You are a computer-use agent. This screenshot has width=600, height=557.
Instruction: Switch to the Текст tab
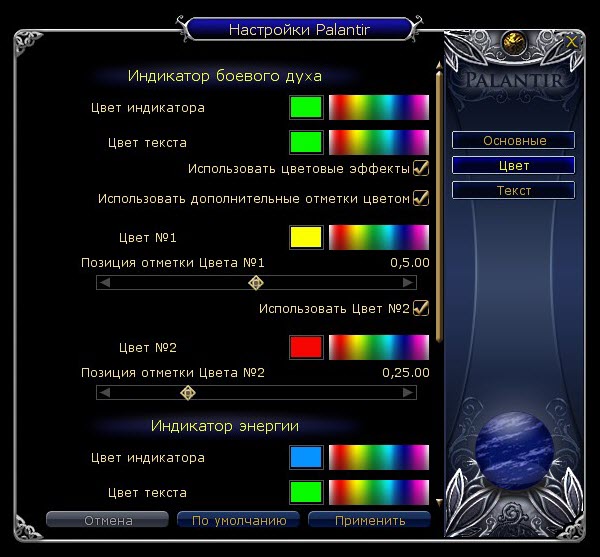514,190
